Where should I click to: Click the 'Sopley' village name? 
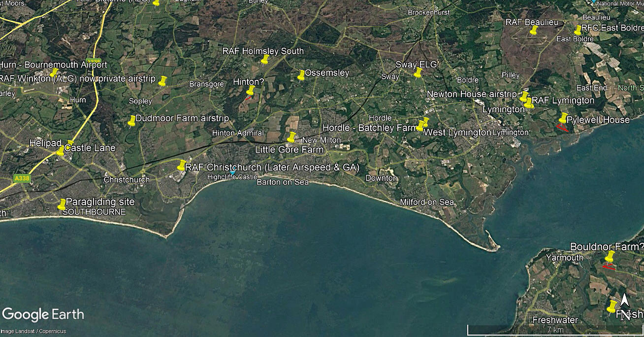point(140,101)
